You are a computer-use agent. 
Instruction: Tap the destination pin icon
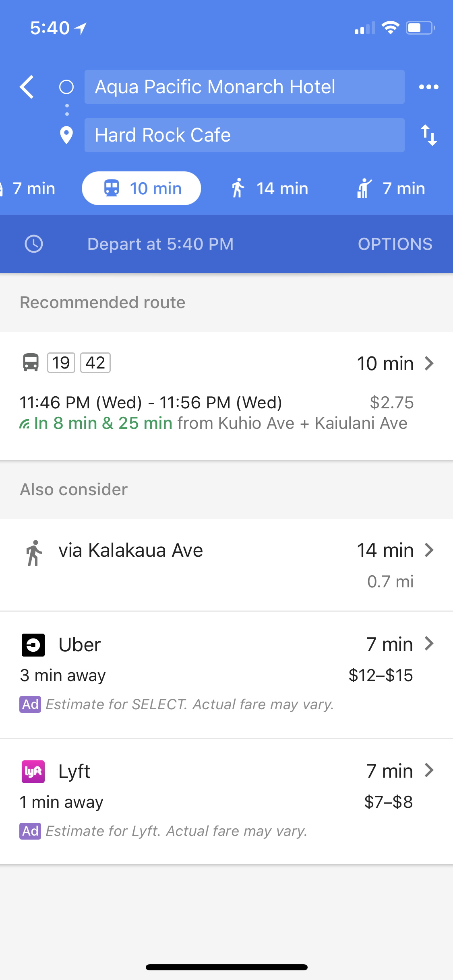point(66,135)
